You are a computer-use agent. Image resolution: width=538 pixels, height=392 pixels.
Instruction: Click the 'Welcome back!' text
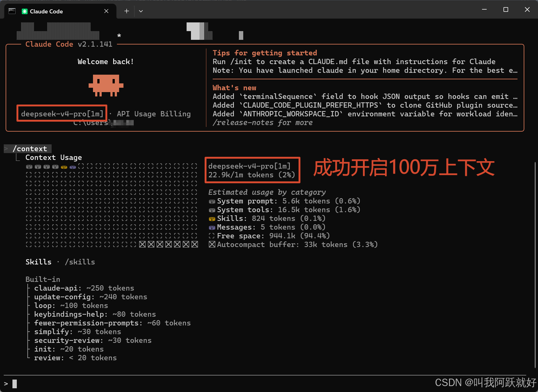(x=106, y=62)
